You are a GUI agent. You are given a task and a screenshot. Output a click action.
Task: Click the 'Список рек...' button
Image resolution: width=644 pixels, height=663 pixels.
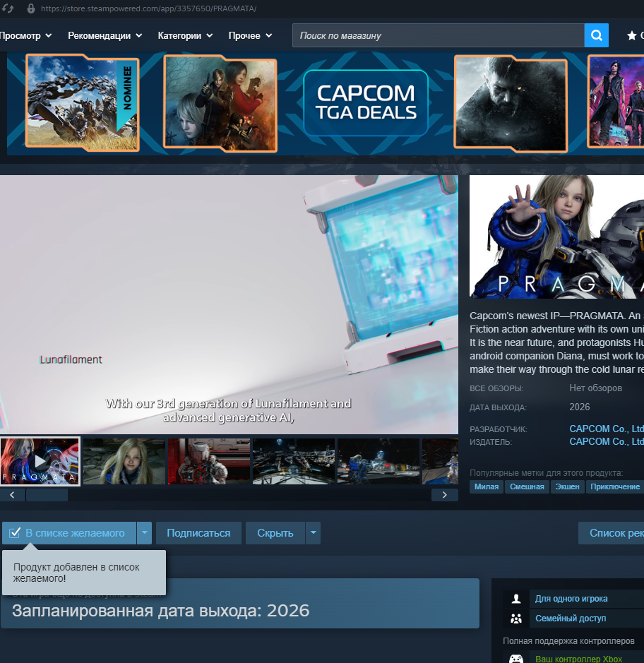[611, 533]
